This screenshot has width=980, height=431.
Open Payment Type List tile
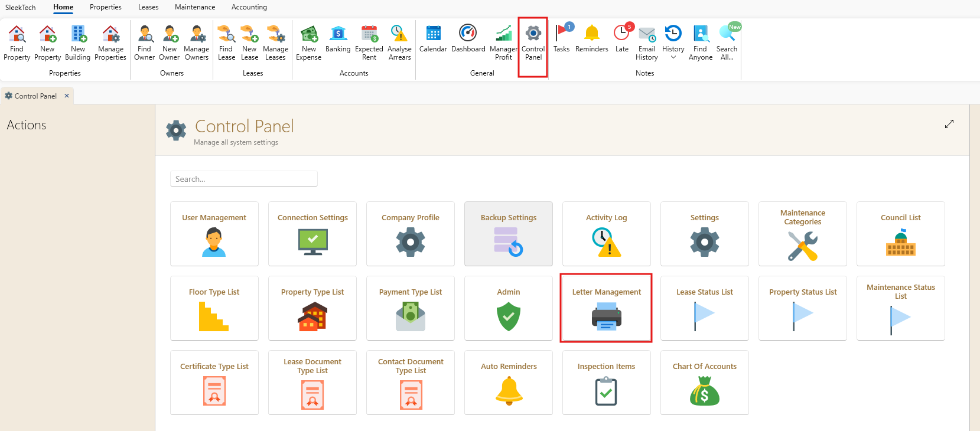(411, 308)
